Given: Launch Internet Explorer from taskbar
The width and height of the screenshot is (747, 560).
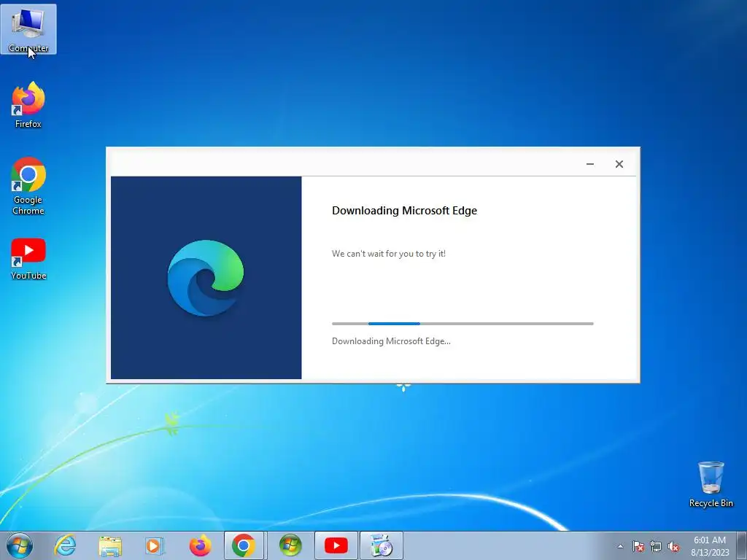Looking at the screenshot, I should click(65, 545).
